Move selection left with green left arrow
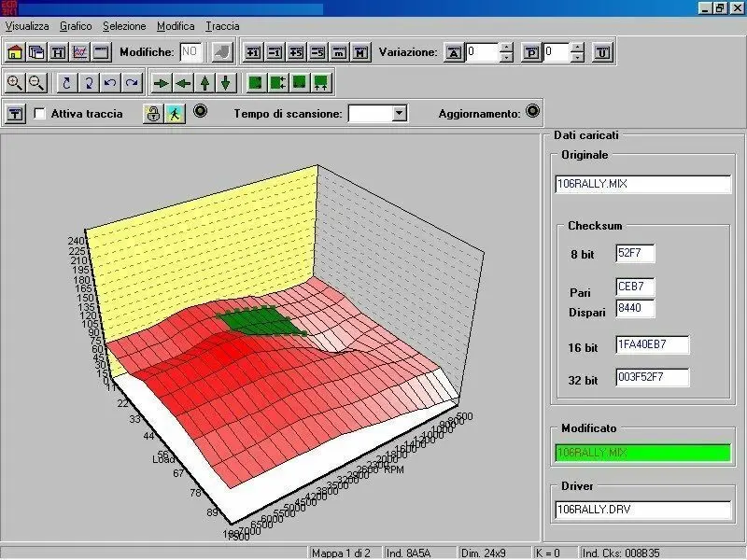 (182, 83)
